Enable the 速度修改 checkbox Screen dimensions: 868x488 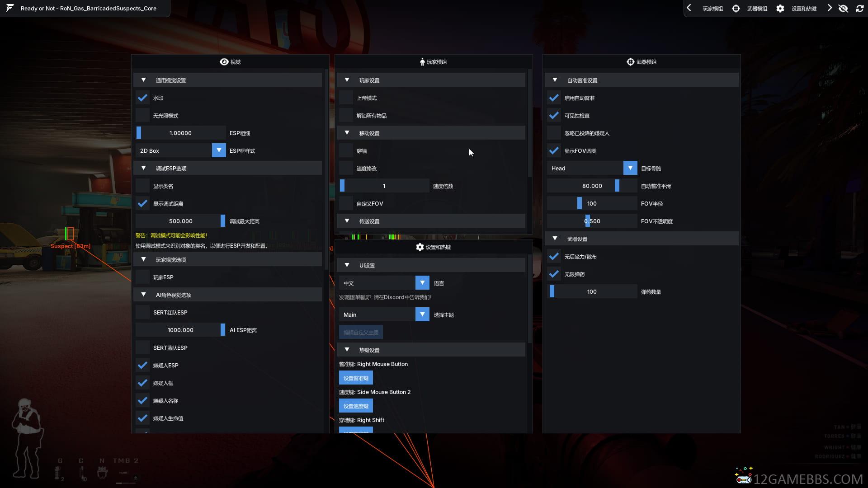346,168
